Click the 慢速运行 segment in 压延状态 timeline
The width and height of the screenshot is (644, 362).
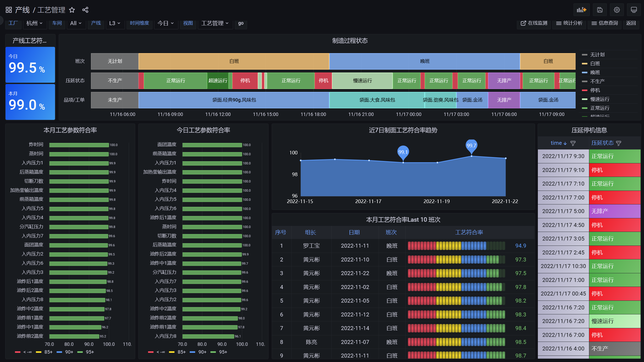pos(362,81)
